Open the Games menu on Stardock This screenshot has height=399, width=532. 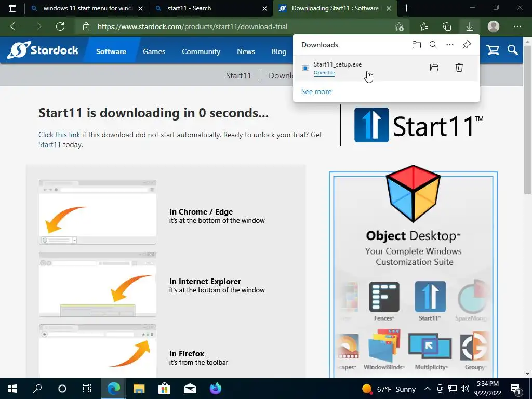154,51
